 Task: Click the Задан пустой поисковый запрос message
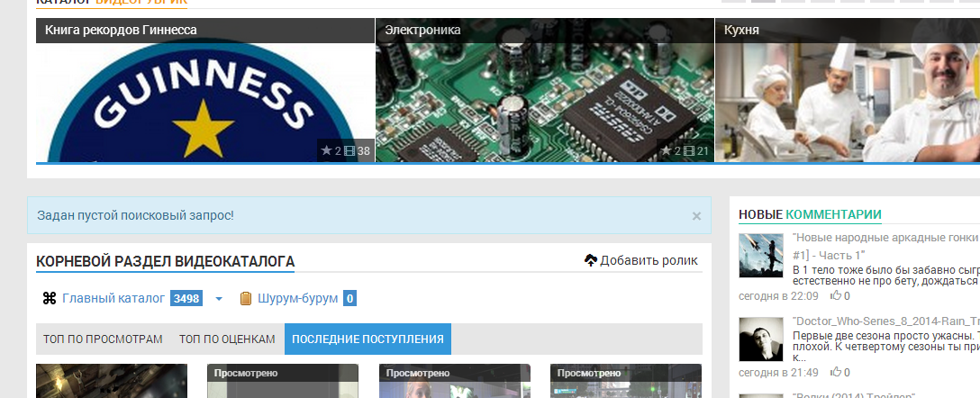tap(136, 215)
